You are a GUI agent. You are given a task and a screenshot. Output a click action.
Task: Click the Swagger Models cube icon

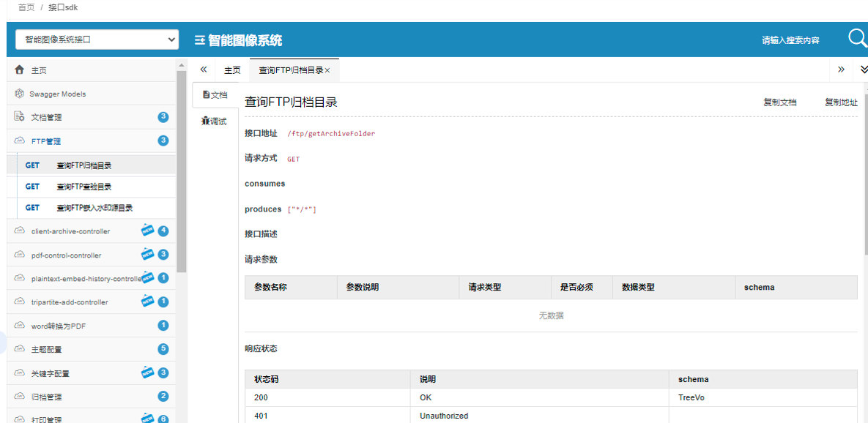20,94
